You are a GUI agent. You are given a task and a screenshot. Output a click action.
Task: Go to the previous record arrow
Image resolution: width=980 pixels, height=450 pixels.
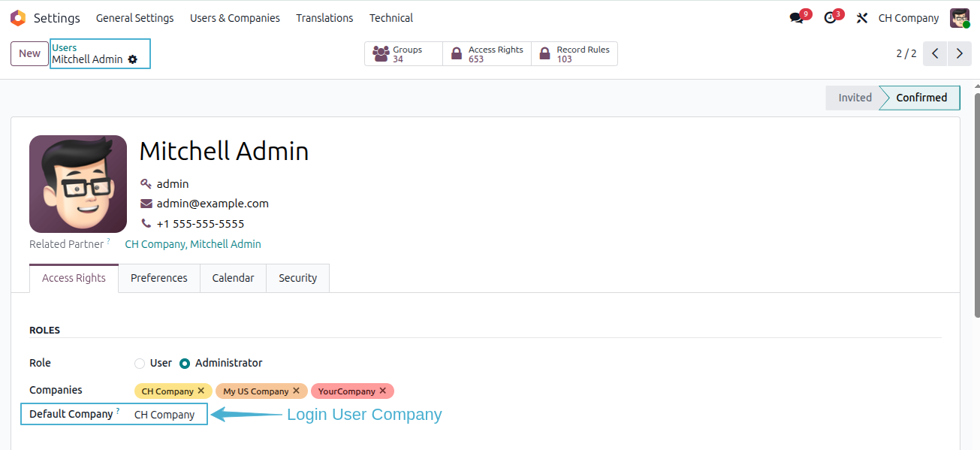pos(935,53)
